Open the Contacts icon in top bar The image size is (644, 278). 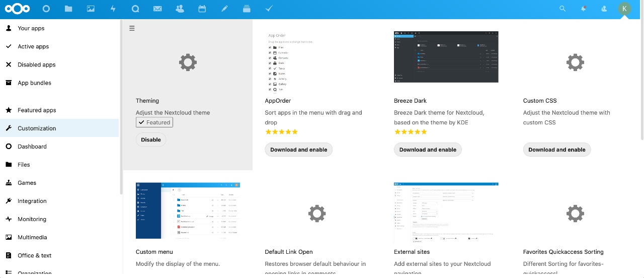click(180, 9)
